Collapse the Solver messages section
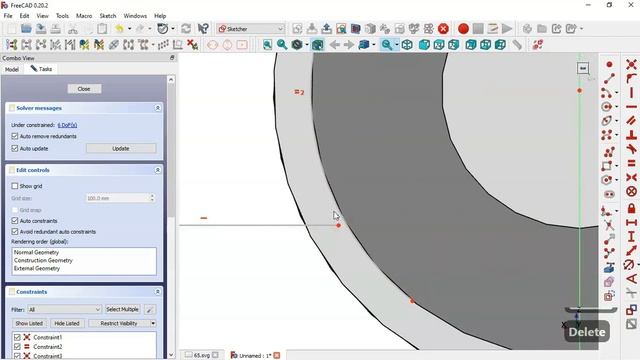Image resolution: width=640 pixels, height=360 pixels. click(x=158, y=108)
